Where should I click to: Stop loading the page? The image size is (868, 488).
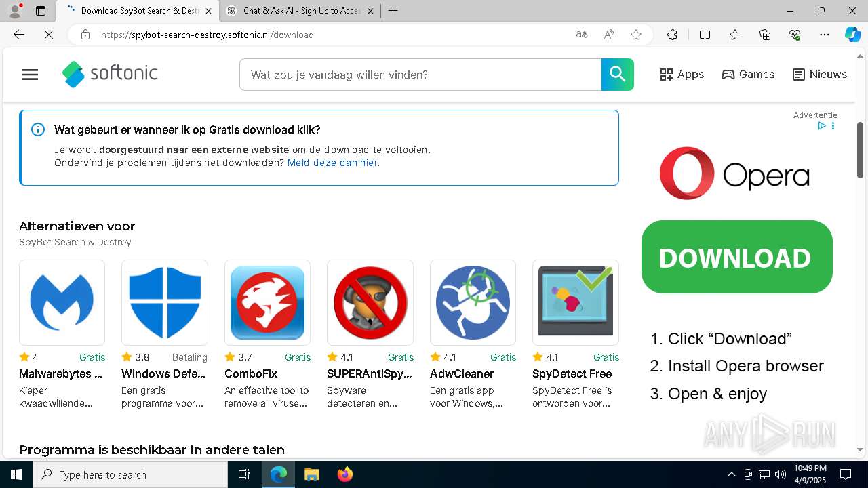coord(49,35)
